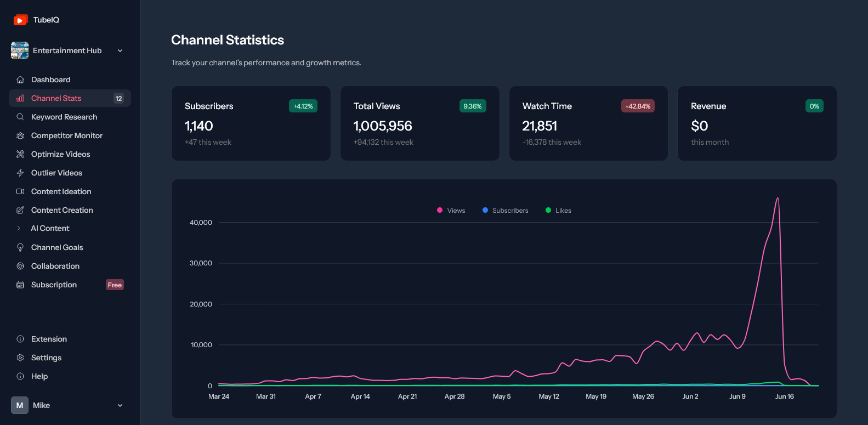The image size is (868, 425).
Task: Open the Subscription menu item
Action: point(70,285)
